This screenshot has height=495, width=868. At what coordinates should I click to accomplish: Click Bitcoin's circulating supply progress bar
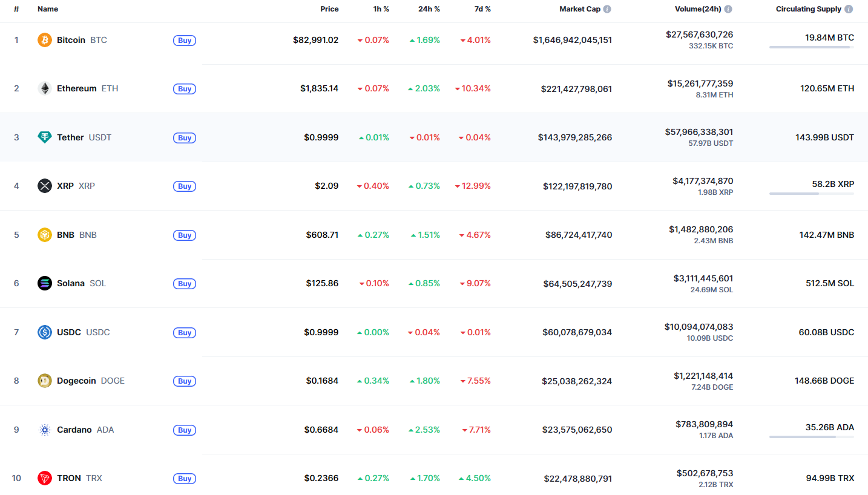[x=812, y=47]
